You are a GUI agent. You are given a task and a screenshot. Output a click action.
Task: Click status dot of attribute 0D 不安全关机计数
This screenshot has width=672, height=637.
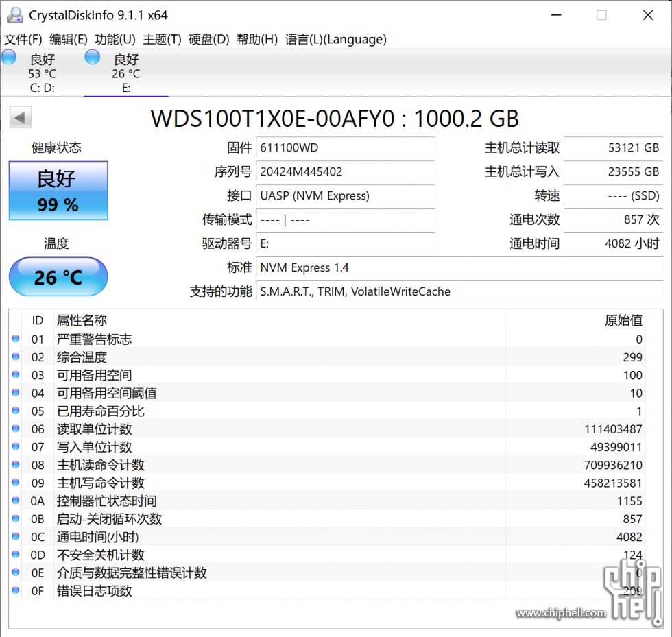pos(16,555)
